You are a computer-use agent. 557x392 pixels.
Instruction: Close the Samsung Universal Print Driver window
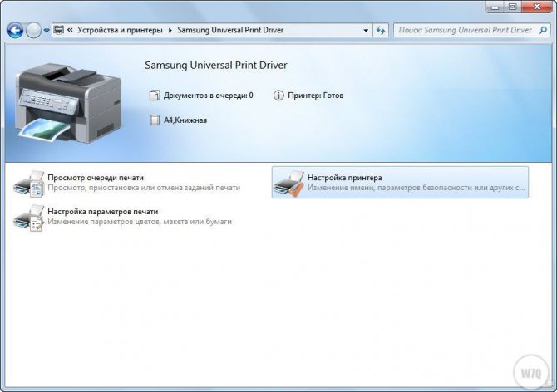537,7
